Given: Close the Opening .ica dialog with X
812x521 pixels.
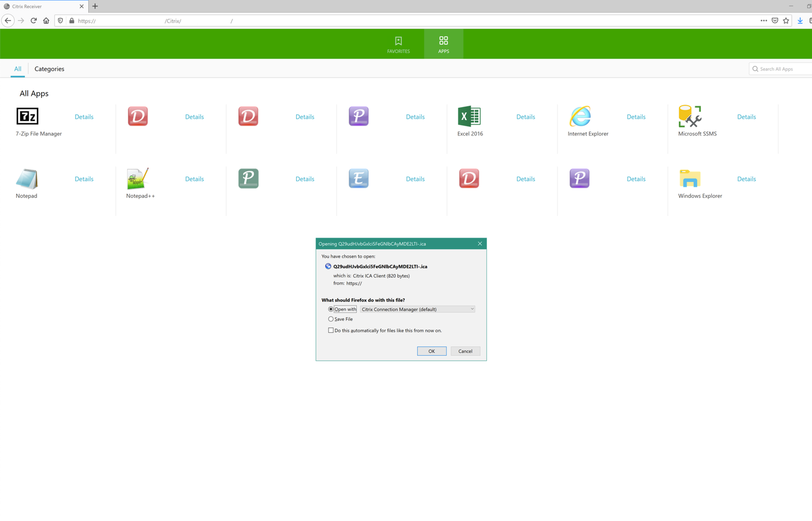Looking at the screenshot, I should tap(480, 244).
